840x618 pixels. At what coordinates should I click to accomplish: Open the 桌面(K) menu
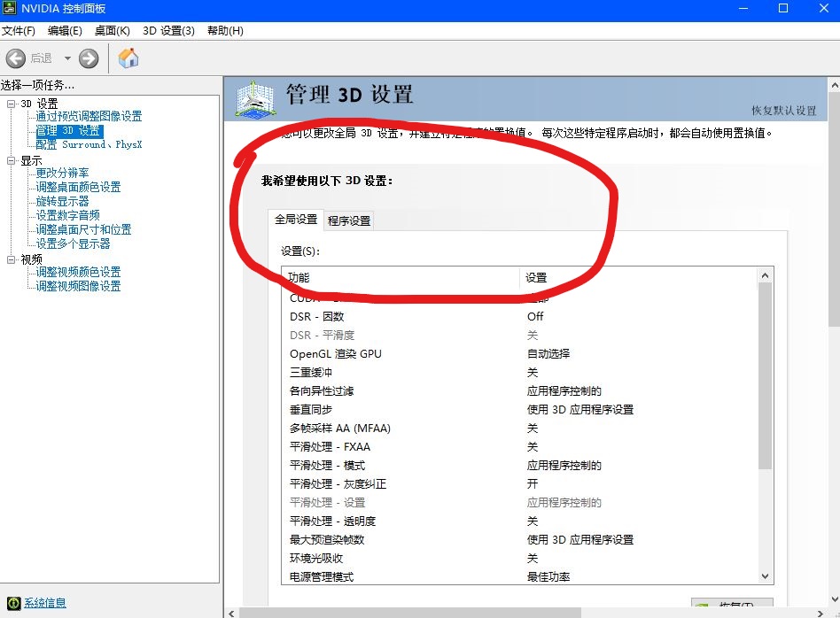coord(112,30)
